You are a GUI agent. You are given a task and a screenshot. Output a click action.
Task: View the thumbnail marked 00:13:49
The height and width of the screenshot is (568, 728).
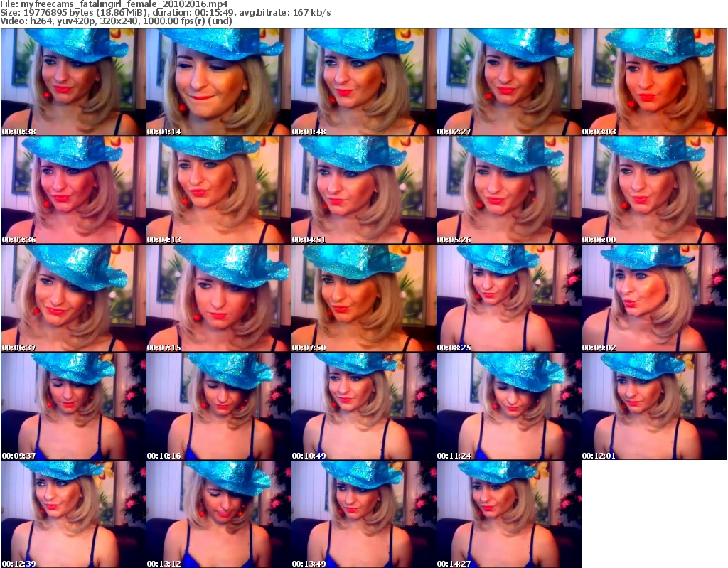tap(363, 514)
